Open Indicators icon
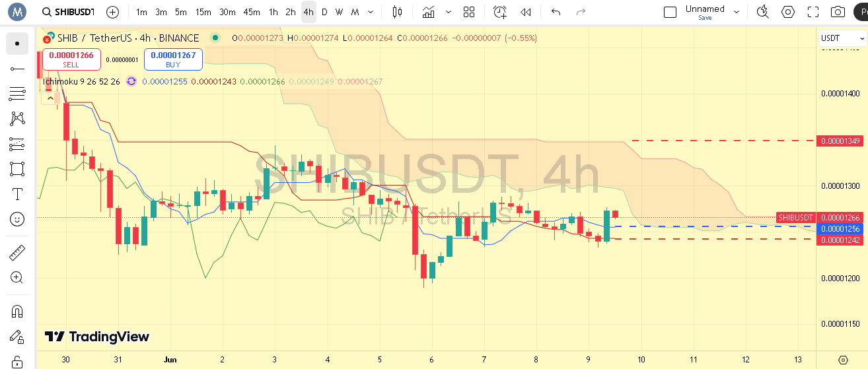 tap(429, 12)
